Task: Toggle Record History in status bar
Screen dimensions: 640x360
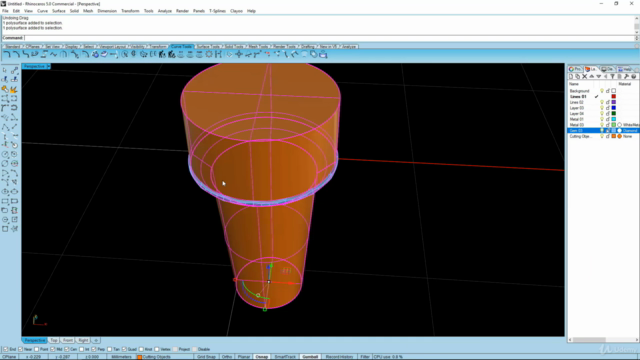Action: tap(340, 357)
